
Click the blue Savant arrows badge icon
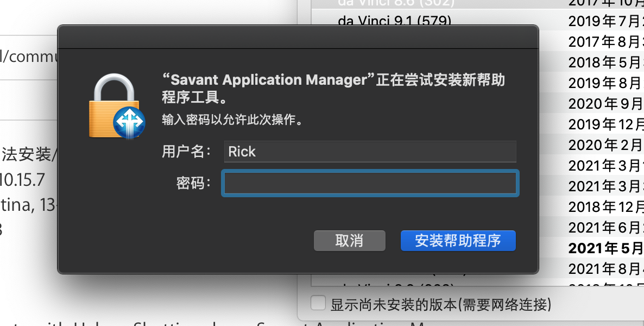(x=129, y=123)
